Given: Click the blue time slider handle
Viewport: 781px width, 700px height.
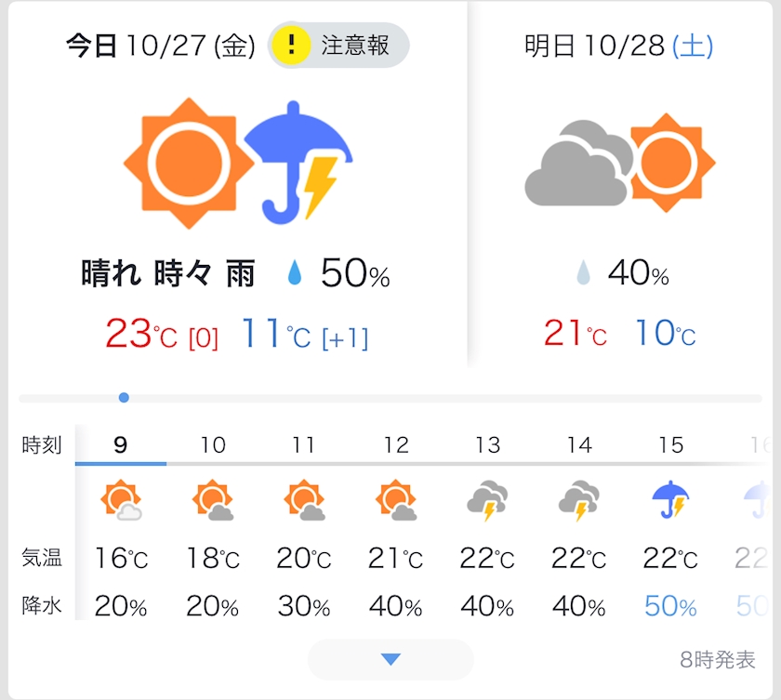Looking at the screenshot, I should [x=124, y=398].
